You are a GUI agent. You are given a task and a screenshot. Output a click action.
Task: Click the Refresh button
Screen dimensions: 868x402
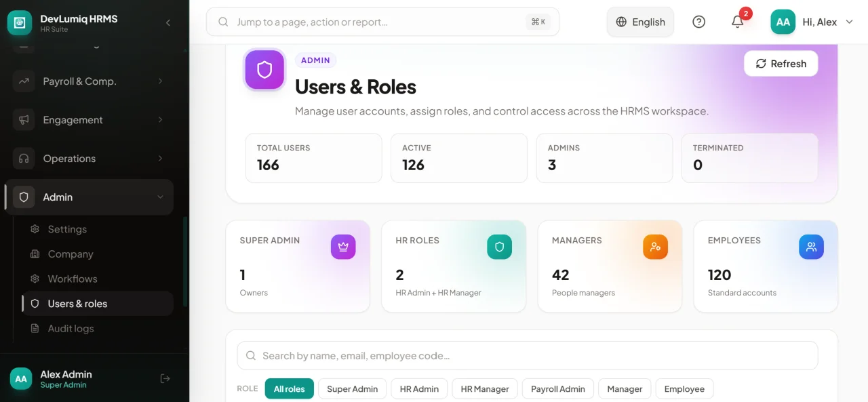tap(781, 64)
